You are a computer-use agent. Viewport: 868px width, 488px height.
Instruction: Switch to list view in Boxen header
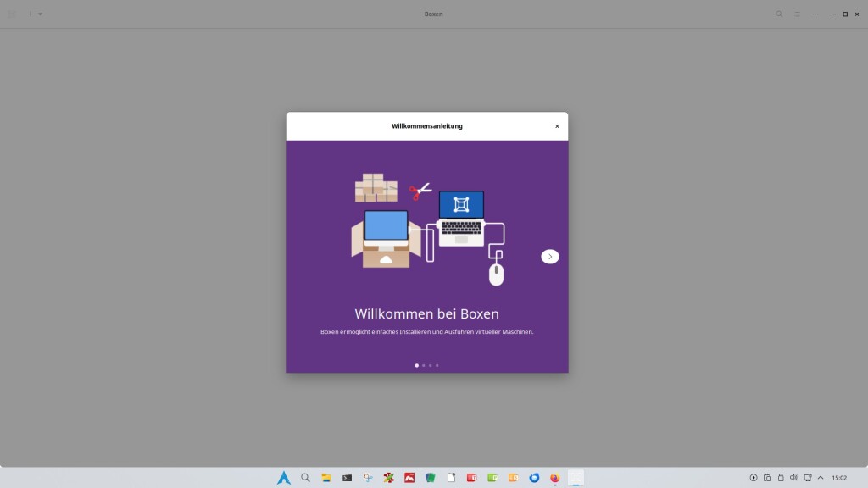797,14
